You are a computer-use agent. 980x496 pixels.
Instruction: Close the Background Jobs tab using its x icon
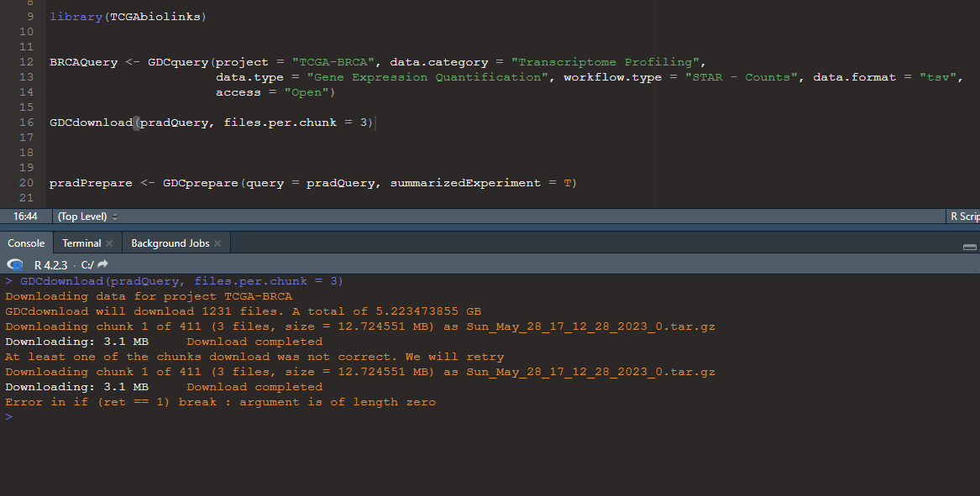tap(217, 242)
